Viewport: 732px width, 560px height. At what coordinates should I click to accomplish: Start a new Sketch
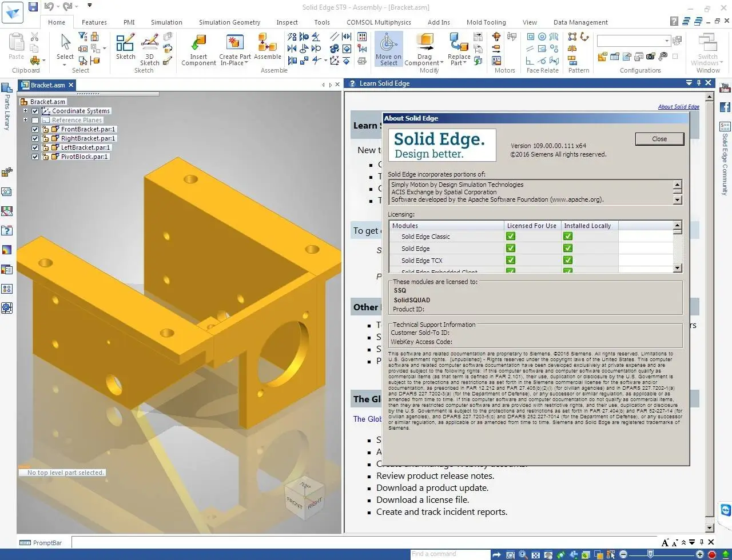(125, 46)
